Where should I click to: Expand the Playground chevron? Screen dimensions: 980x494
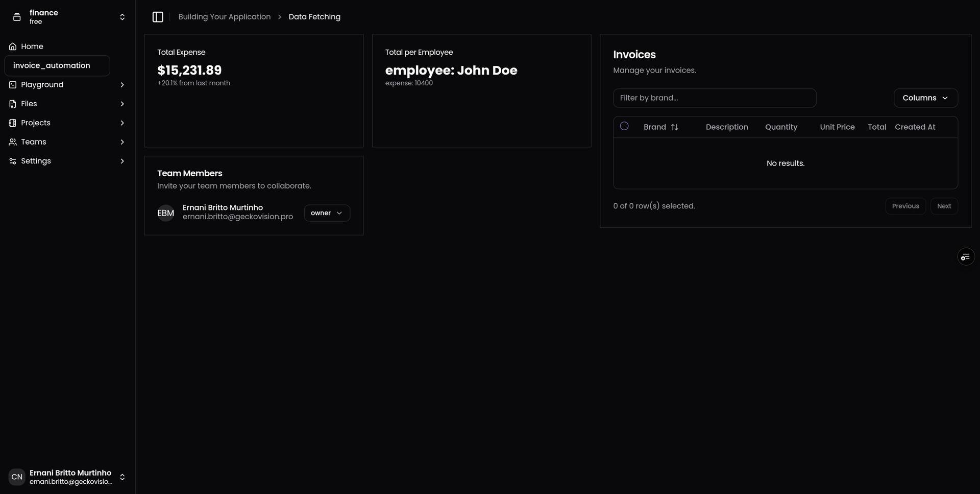[122, 85]
